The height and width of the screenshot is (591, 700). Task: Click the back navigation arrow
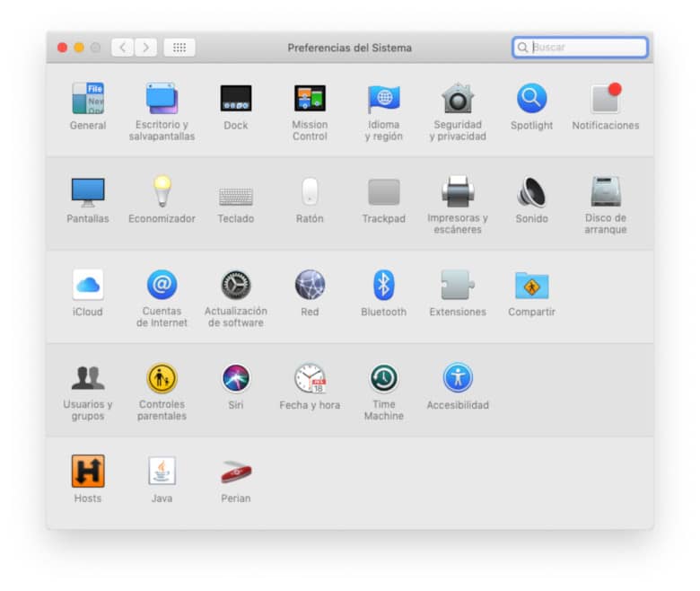[x=122, y=48]
